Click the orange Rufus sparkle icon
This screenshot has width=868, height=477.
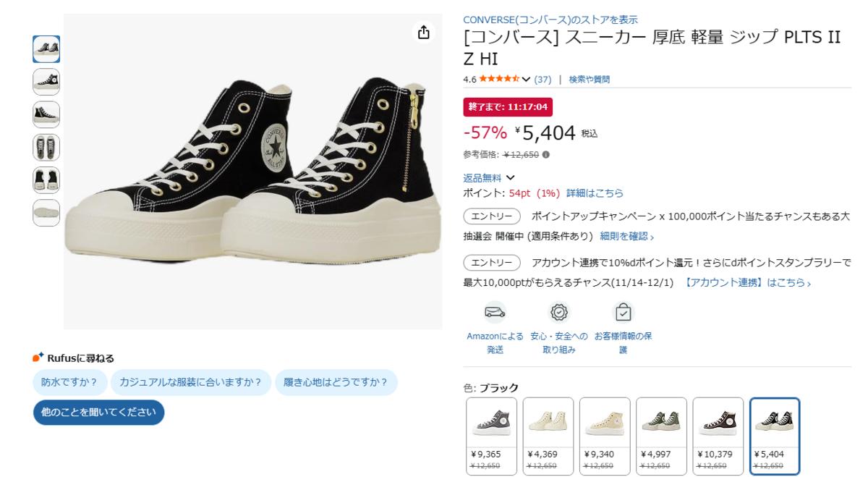pyautogui.click(x=38, y=357)
